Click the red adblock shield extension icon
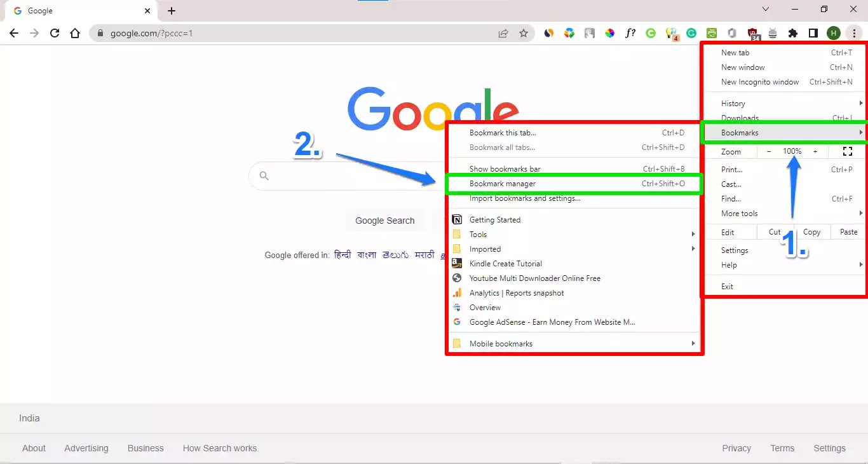Image resolution: width=868 pixels, height=464 pixels. [x=753, y=33]
